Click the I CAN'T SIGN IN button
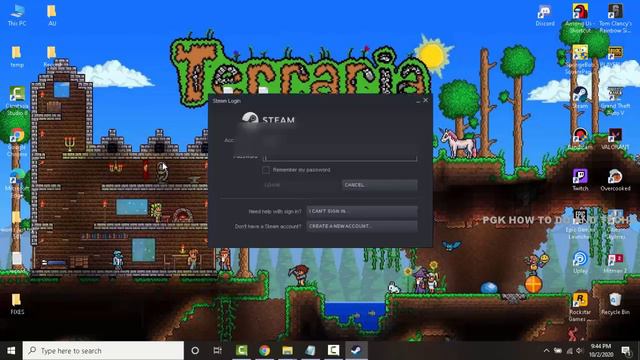Screen dimensions: 640x360 pos(362,211)
